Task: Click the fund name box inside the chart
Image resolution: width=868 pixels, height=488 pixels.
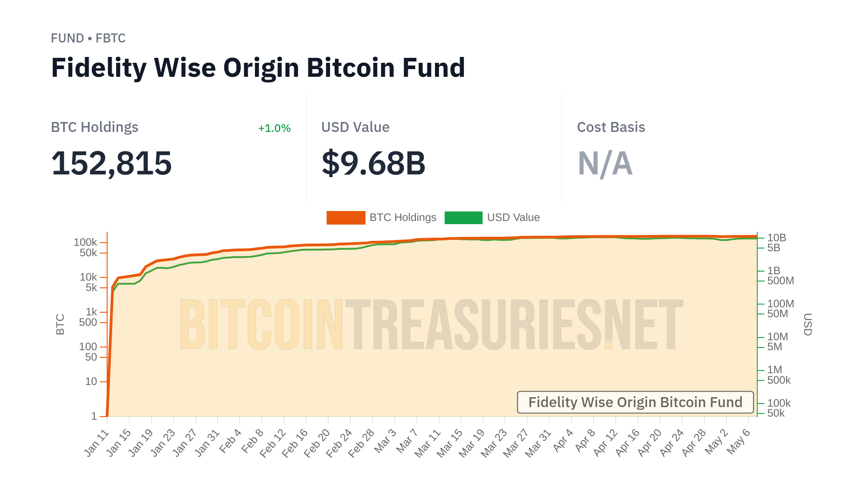Action: [635, 402]
